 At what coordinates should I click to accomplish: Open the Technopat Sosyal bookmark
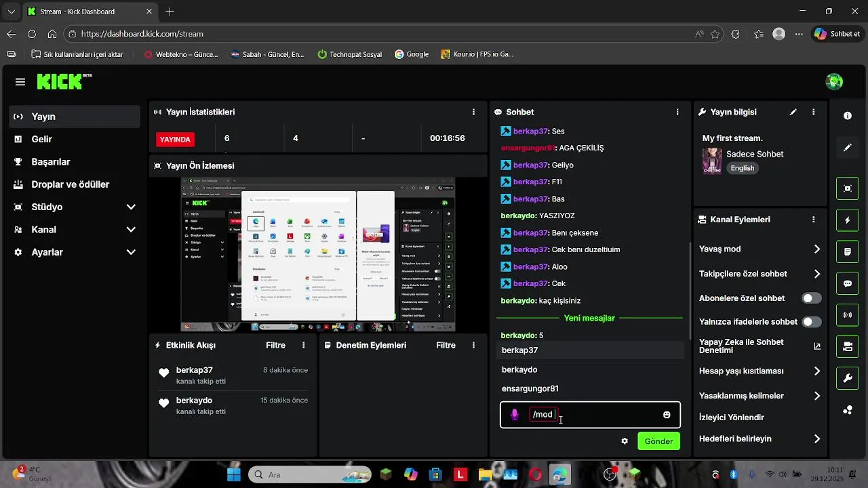click(349, 54)
